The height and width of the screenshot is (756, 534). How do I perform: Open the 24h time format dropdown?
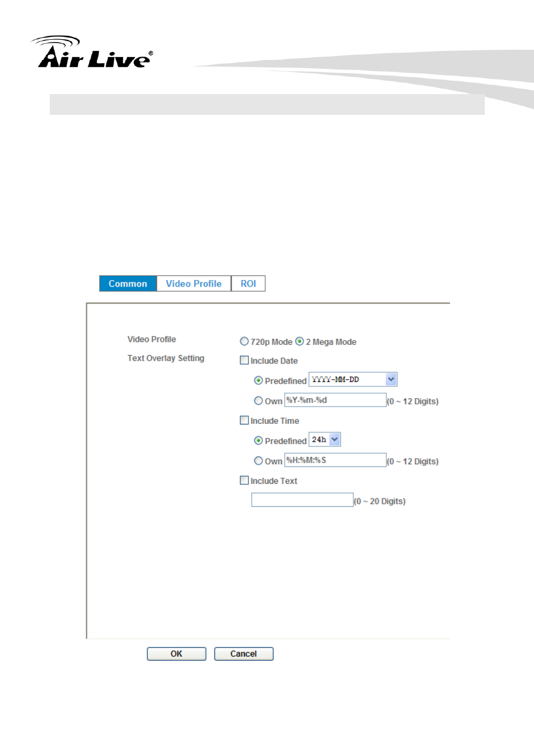tap(325, 440)
